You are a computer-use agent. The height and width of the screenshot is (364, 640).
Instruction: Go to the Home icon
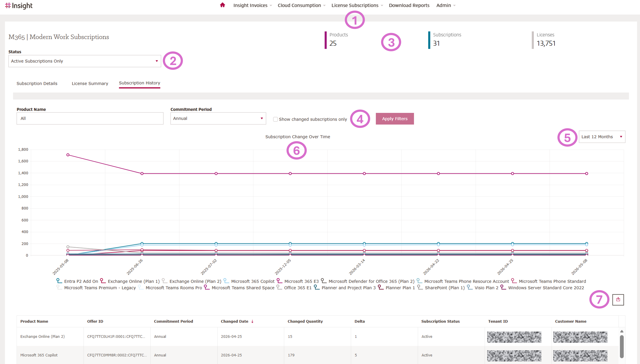222,5
